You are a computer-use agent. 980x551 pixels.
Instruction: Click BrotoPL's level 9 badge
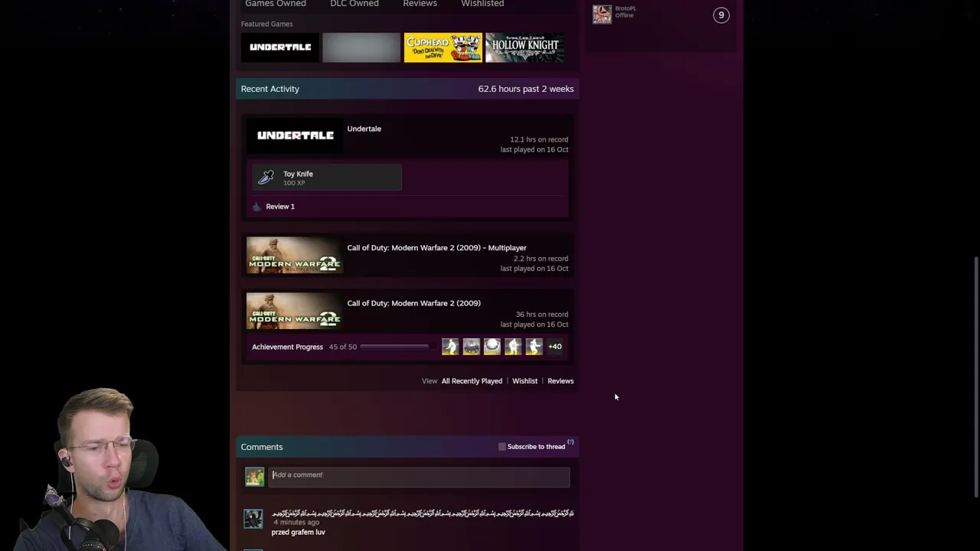point(721,15)
